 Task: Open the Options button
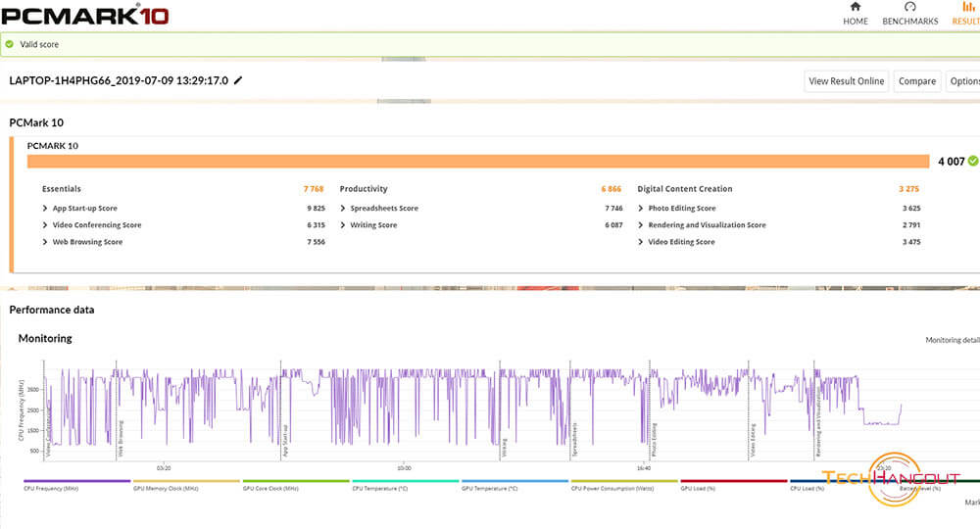963,81
